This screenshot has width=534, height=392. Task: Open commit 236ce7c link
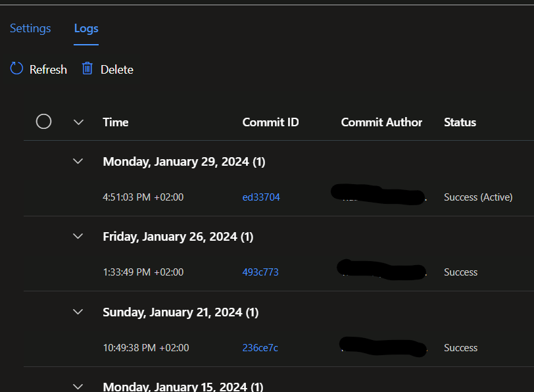260,348
